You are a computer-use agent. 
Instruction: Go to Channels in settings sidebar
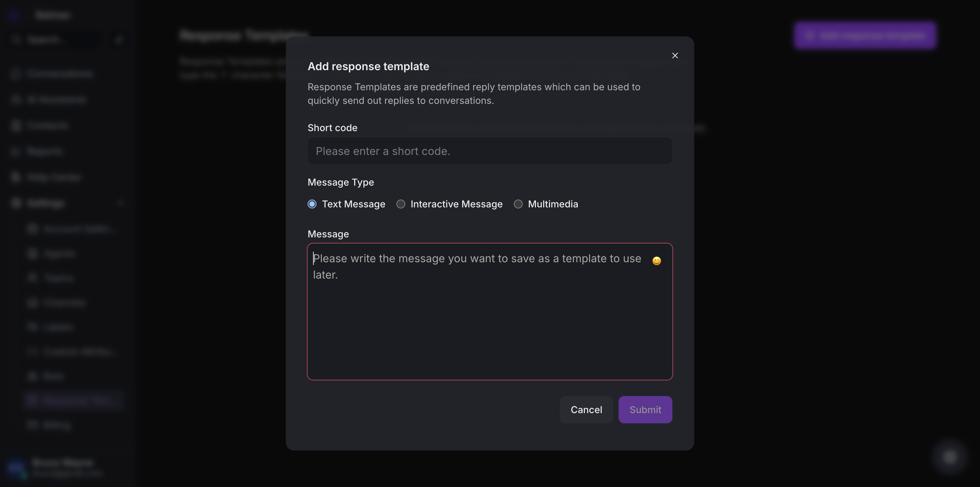[64, 303]
